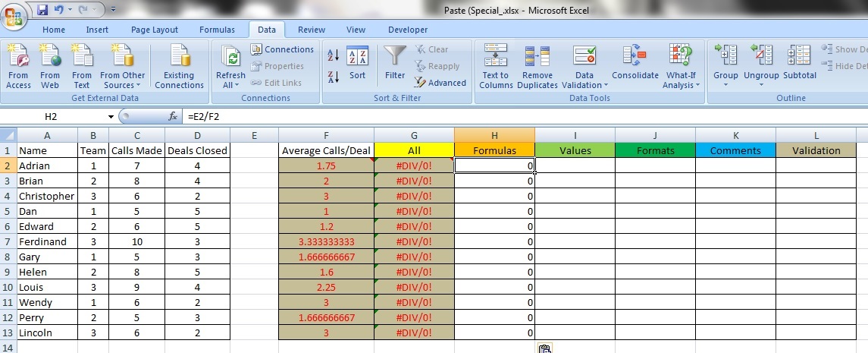The width and height of the screenshot is (868, 353).
Task: Click the Consolidate icon
Action: click(x=635, y=57)
